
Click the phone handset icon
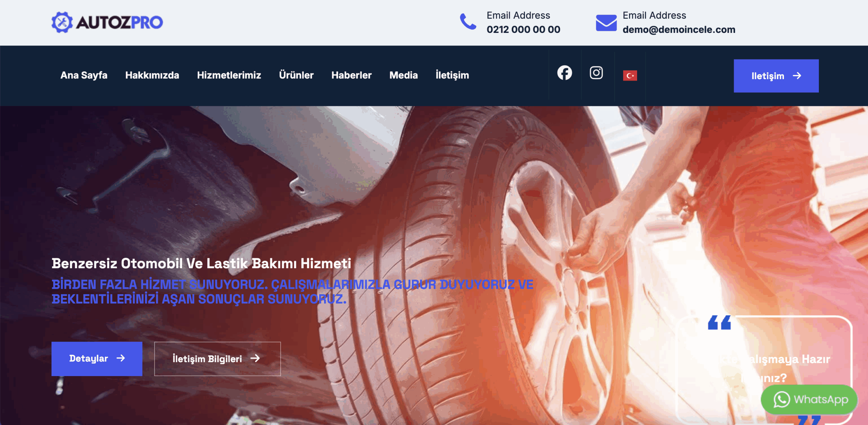[x=468, y=22]
